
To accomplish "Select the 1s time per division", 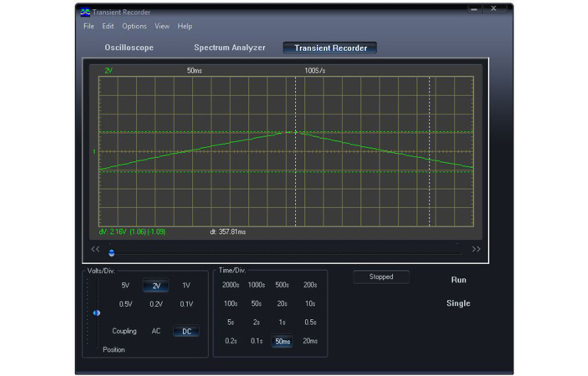I will pos(283,322).
